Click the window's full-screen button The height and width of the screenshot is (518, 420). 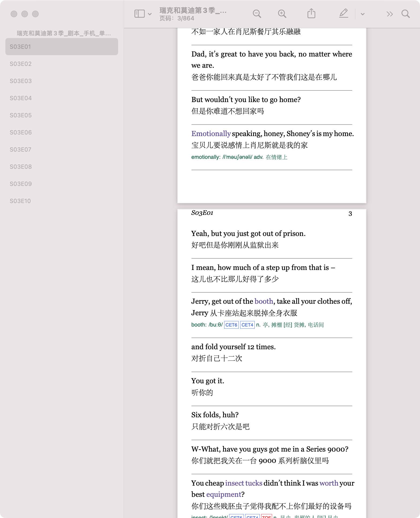[x=35, y=14]
